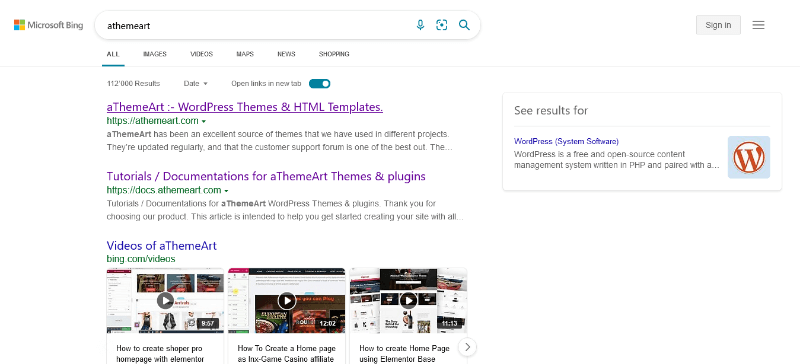Click the Sign in button
Image resolution: width=800 pixels, height=364 pixels.
pyautogui.click(x=718, y=25)
